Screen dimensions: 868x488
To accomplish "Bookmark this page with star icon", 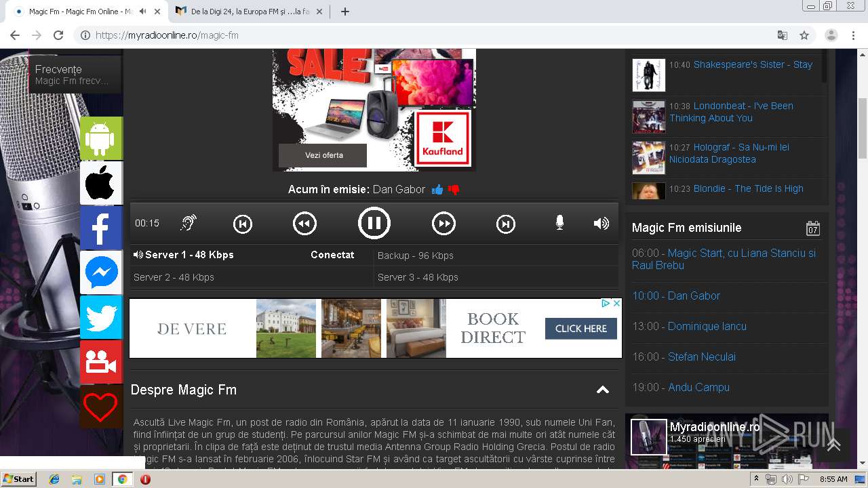I will point(804,35).
